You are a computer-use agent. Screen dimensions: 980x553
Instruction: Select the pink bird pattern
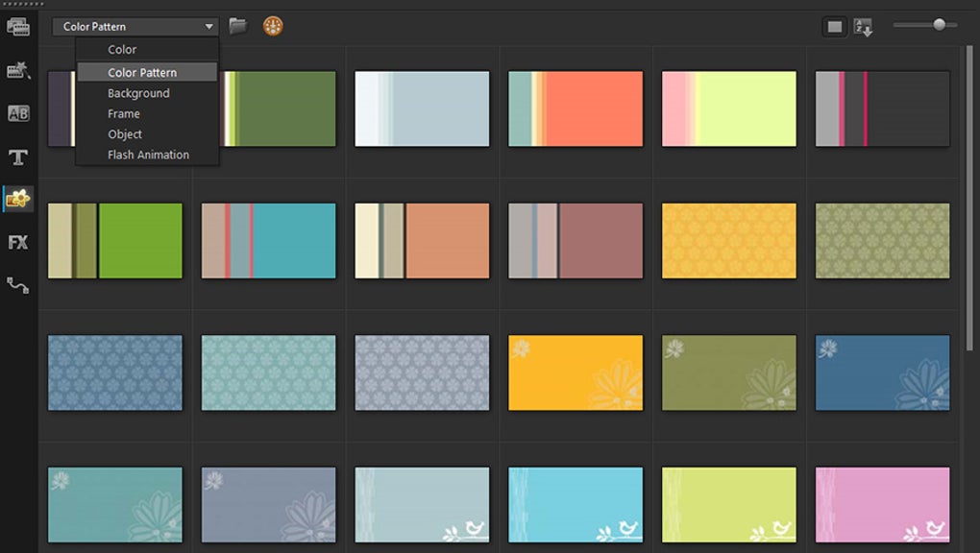[x=883, y=505]
